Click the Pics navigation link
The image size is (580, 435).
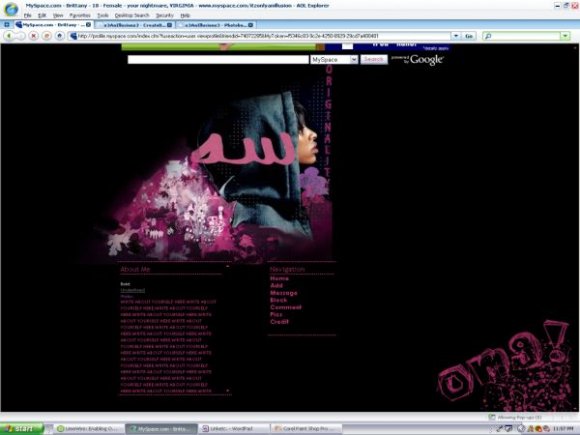tap(276, 314)
